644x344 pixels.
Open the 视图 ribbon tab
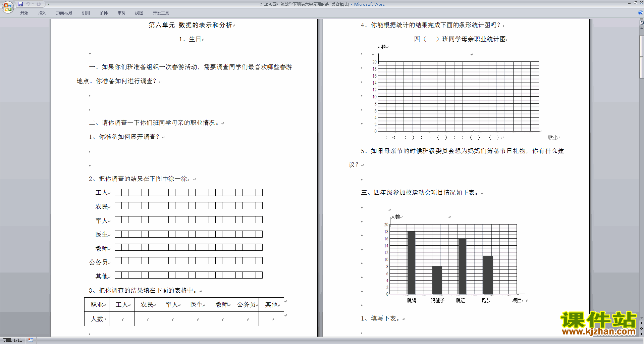tap(139, 13)
